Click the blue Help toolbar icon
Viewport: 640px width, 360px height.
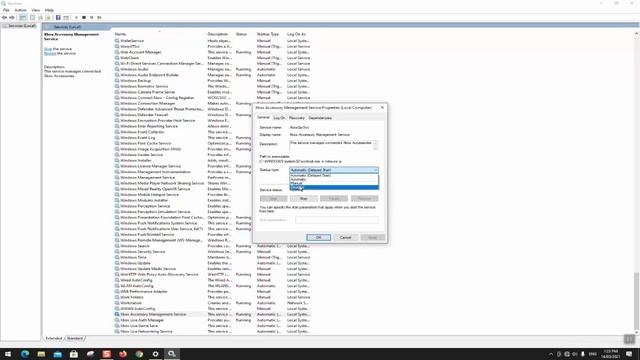tap(58, 18)
